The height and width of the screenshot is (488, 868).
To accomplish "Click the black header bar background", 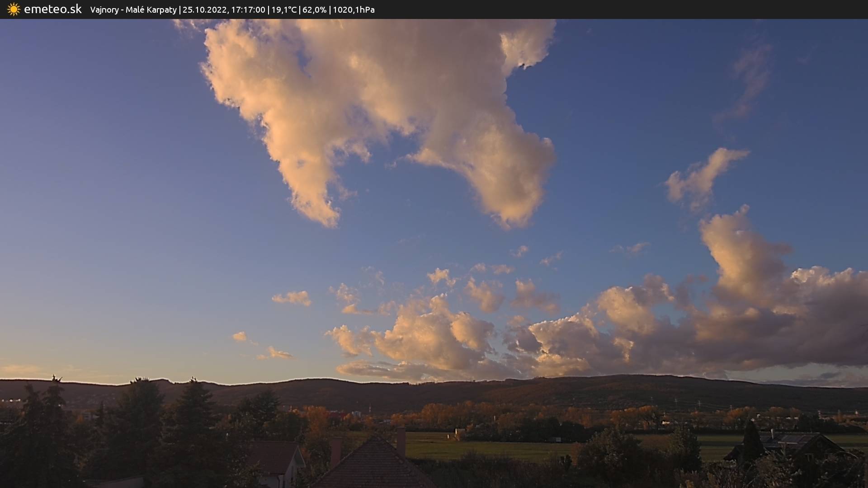I will [633, 9].
